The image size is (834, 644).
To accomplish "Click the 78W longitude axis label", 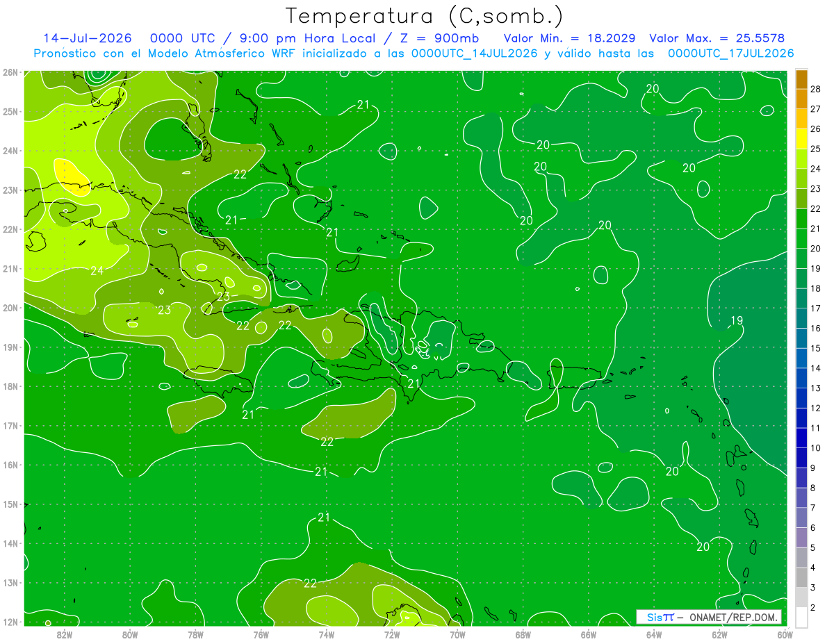I will click(x=195, y=634).
